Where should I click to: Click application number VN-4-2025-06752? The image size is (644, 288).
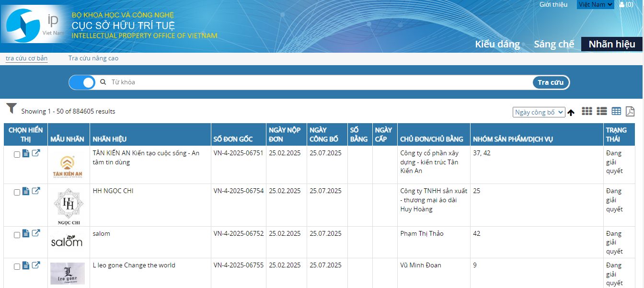(239, 234)
